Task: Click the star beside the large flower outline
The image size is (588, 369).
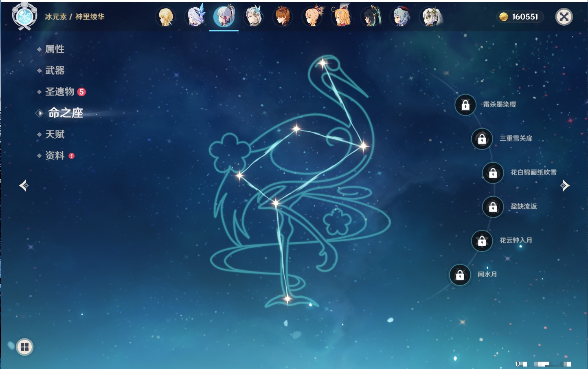Action: (240, 176)
